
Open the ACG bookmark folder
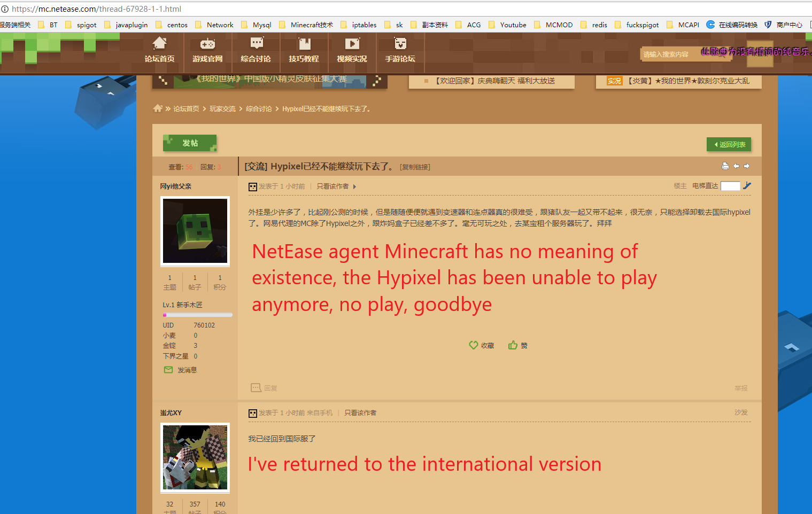click(x=468, y=25)
